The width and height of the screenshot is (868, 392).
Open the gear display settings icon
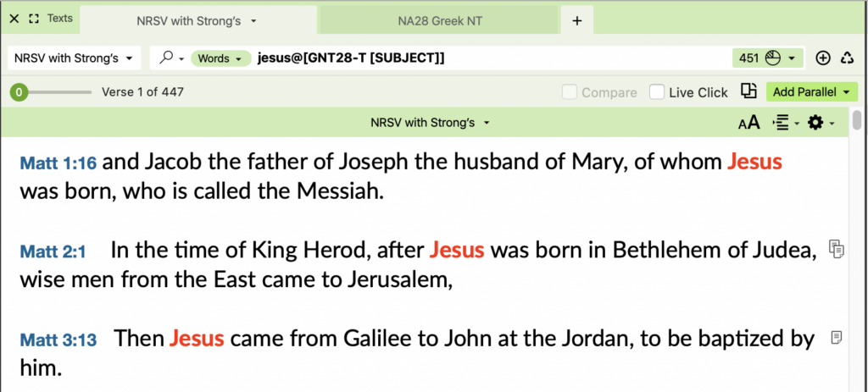pyautogui.click(x=815, y=123)
